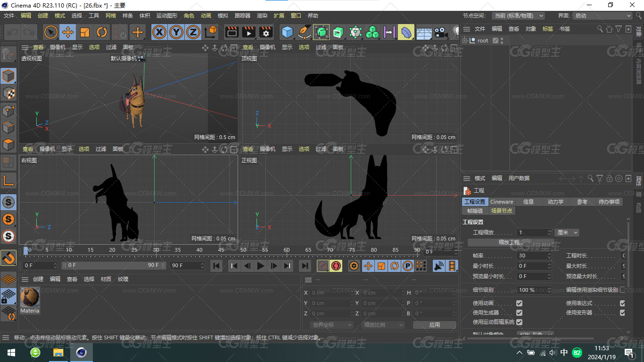This screenshot has height=362, width=644.
Task: Toggle X axis lock
Action: tap(160, 32)
